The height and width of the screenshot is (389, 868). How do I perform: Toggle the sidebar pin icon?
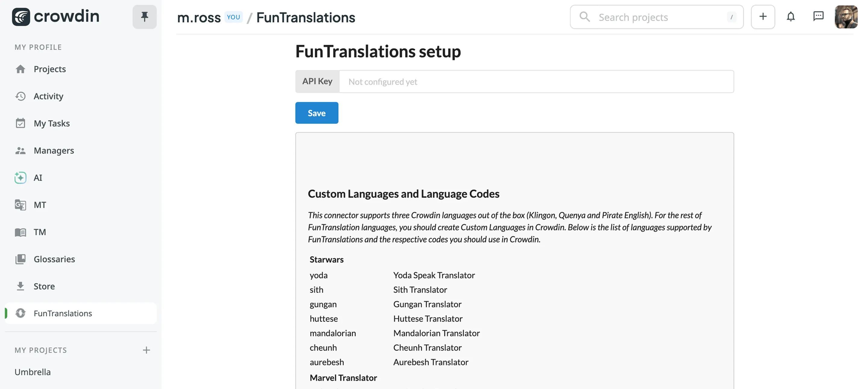(x=144, y=17)
